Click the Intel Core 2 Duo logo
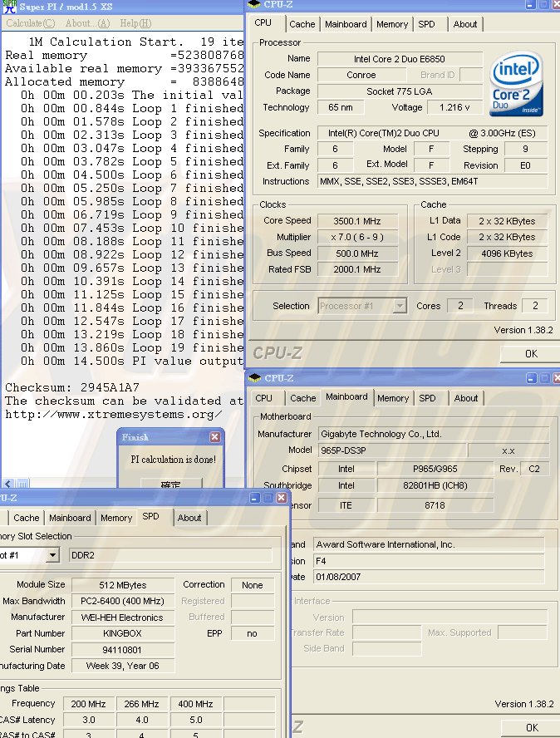This screenshot has height=738, width=560. click(516, 84)
